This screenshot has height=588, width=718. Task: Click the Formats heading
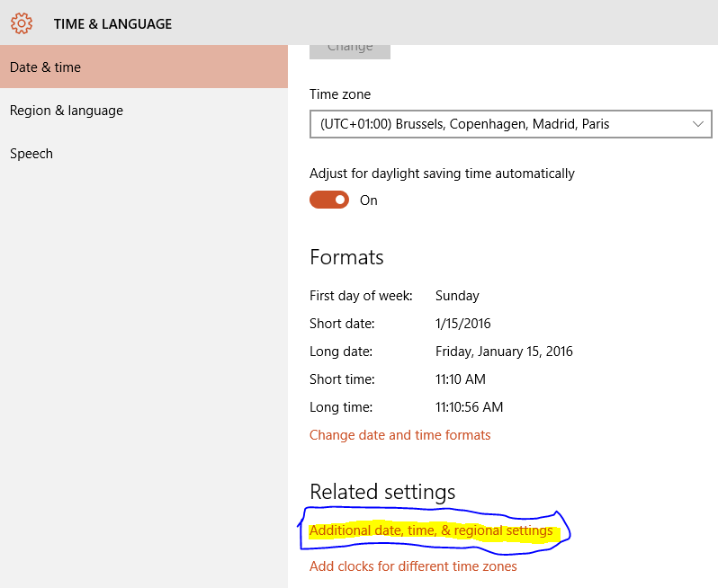coord(346,257)
